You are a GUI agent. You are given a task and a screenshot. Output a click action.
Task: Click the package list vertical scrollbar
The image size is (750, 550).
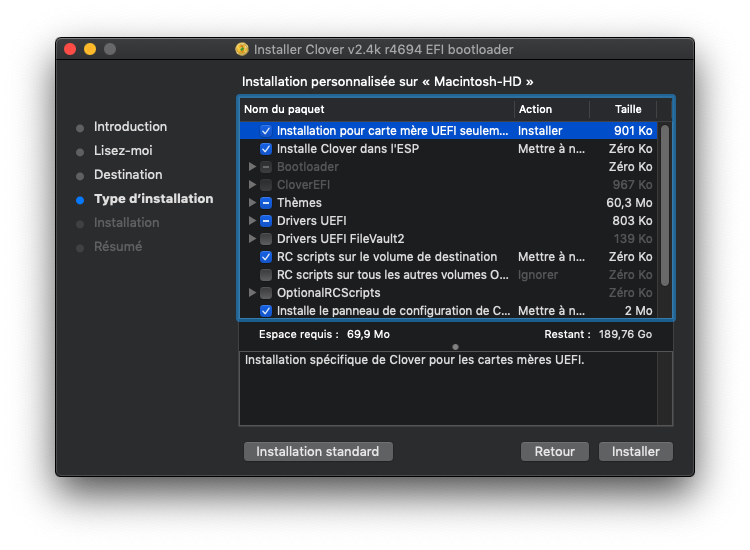[665, 205]
